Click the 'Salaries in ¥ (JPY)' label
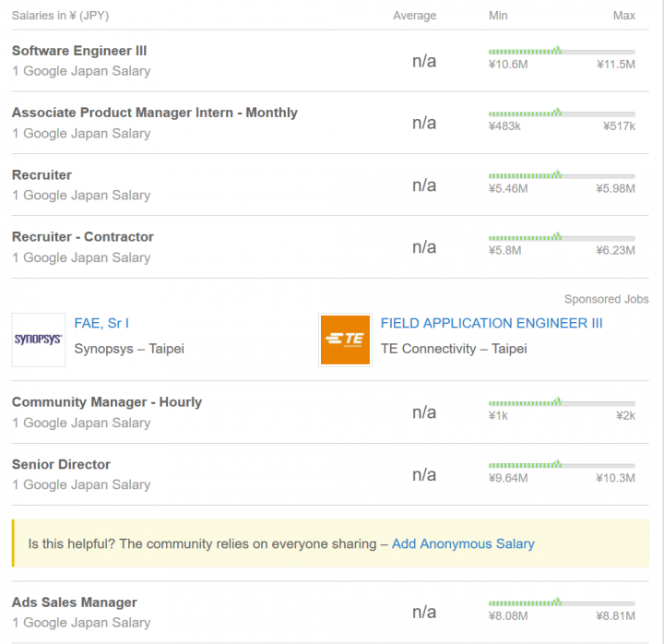The height and width of the screenshot is (644, 664). click(x=60, y=16)
